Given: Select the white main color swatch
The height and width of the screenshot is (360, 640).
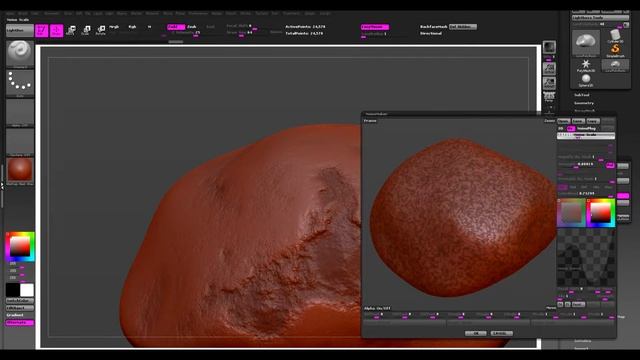Looking at the screenshot, I should tap(27, 290).
